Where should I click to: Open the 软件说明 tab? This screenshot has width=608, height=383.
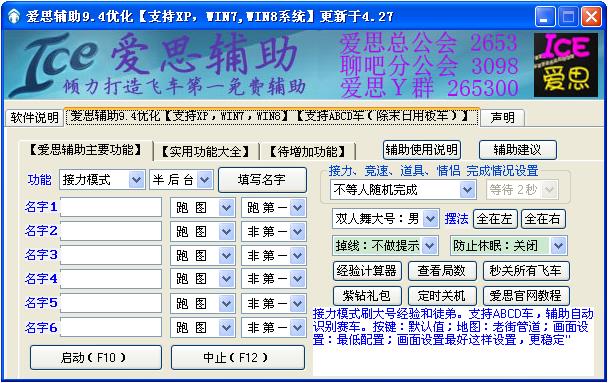(x=34, y=117)
